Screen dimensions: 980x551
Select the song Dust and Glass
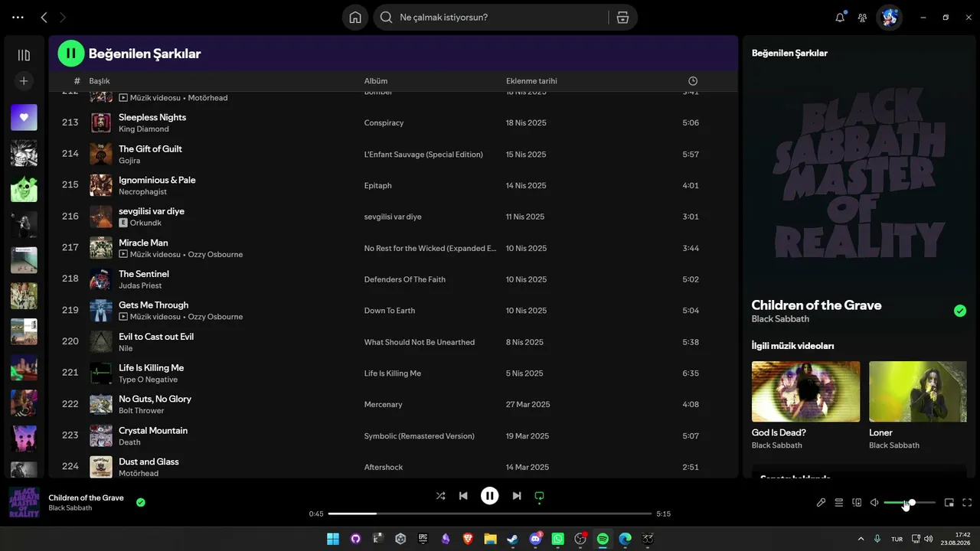[149, 461]
